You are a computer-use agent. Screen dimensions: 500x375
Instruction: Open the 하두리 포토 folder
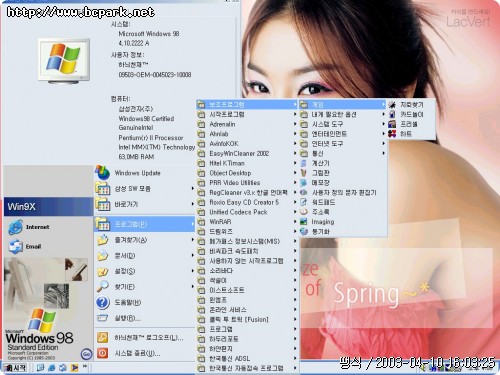point(247,339)
